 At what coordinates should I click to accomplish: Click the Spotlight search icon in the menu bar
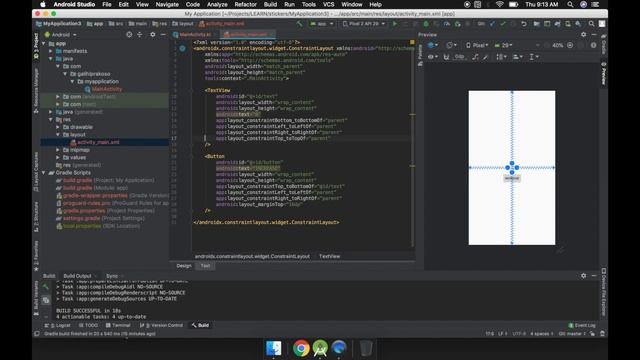click(570, 4)
